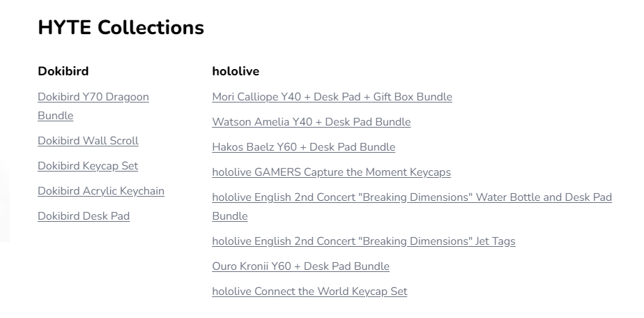Go to the Dokibird Keycap Set page
Viewport: 644px width, 318px height.
(88, 166)
